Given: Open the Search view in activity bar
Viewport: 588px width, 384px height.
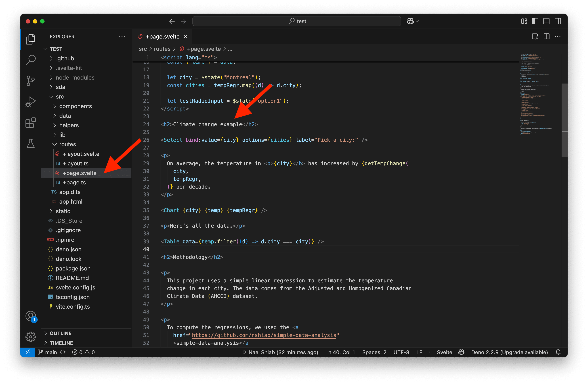Looking at the screenshot, I should 31,60.
